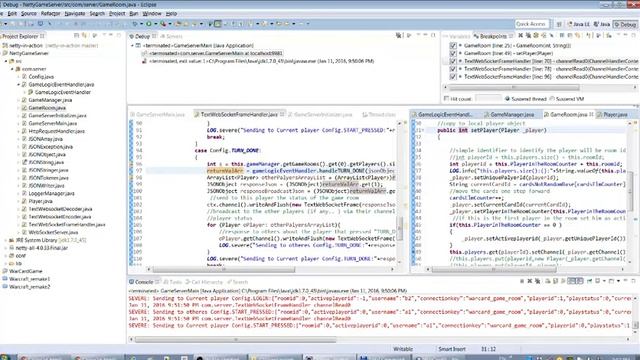Click the Clear Console icon
This screenshot has width=640, height=360.
pos(548,281)
